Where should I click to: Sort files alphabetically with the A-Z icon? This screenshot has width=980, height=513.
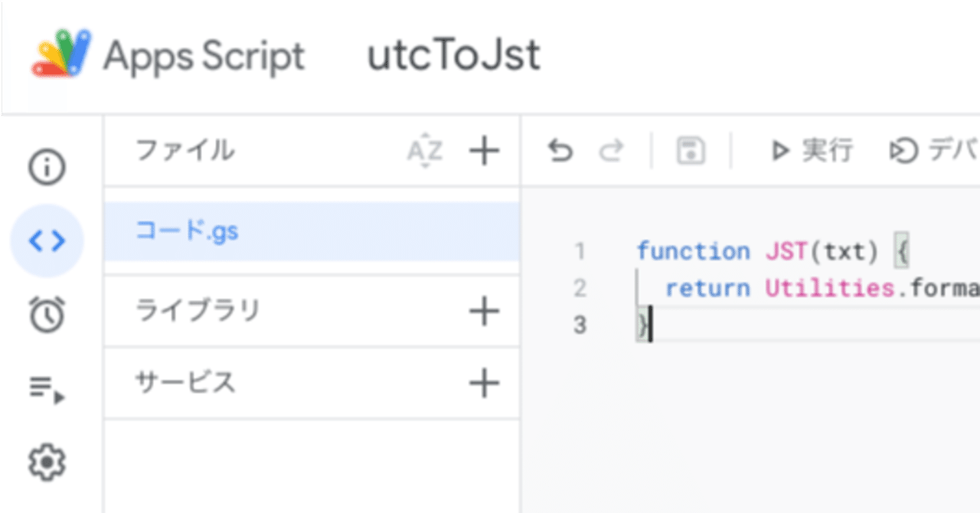click(426, 151)
